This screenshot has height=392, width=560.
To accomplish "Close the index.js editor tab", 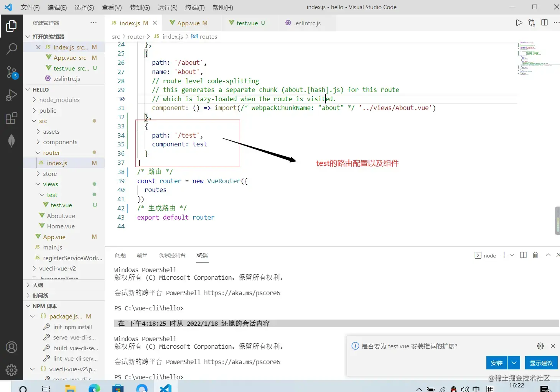I will [x=155, y=23].
